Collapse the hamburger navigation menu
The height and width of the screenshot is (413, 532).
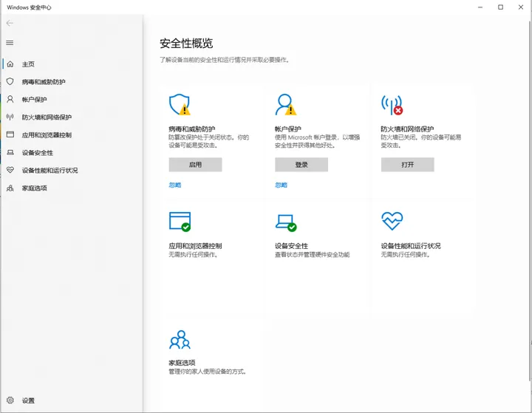10,43
